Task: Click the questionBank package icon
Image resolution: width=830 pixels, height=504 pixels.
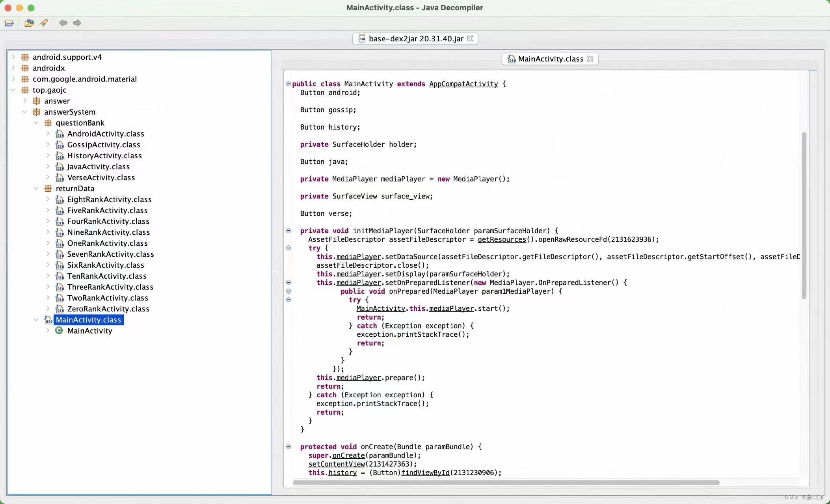Action: 48,123
